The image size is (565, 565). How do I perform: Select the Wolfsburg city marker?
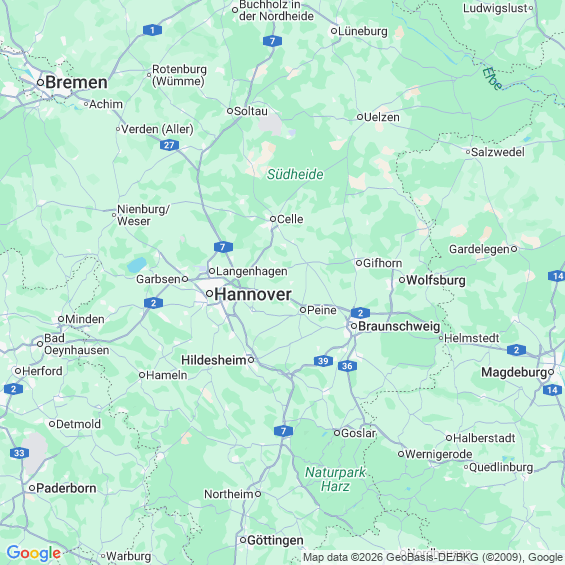(x=402, y=280)
